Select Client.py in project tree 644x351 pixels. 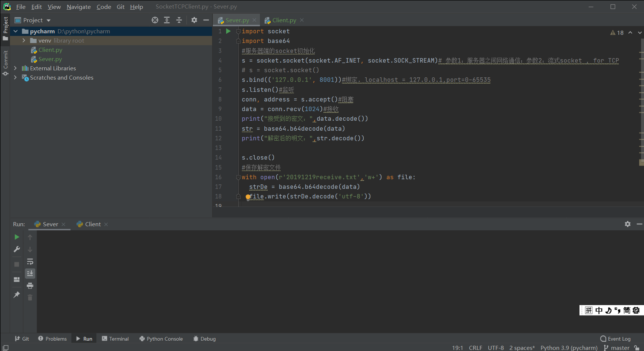point(50,50)
